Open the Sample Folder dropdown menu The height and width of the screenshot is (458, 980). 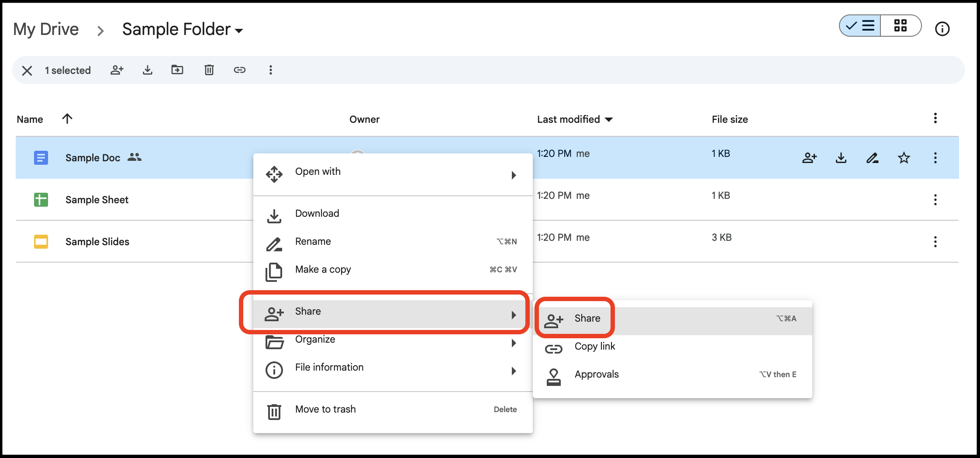click(x=239, y=31)
